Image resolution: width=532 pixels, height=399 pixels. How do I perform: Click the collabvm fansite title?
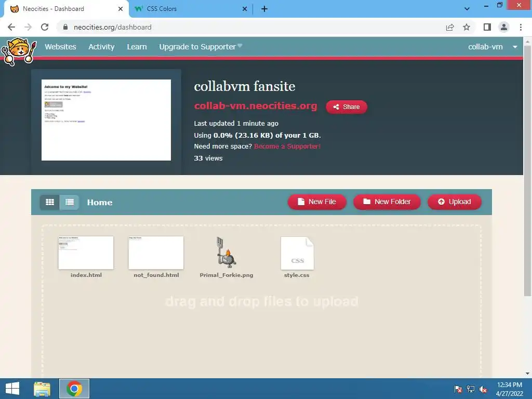point(245,86)
